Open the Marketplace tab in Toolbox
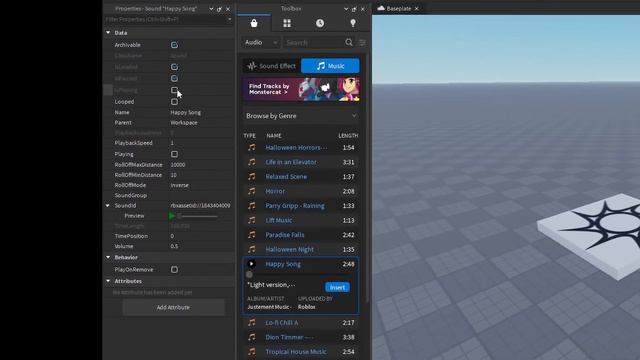640x360 pixels. pyautogui.click(x=254, y=23)
